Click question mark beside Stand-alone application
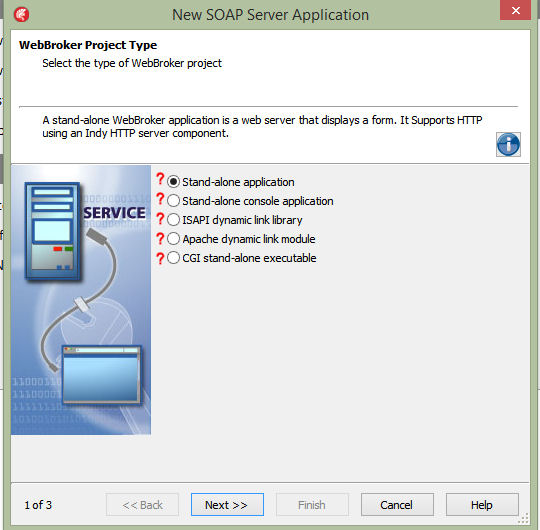Image resolution: width=540 pixels, height=530 pixels. pos(160,179)
